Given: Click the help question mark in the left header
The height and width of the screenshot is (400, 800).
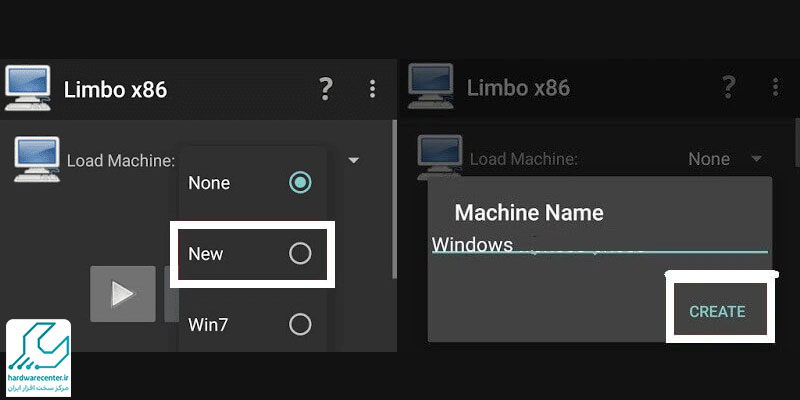Looking at the screenshot, I should tap(325, 88).
